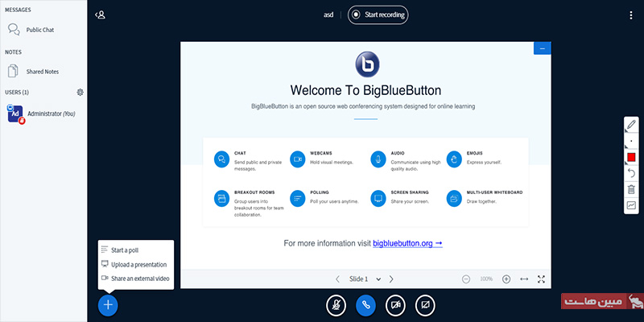
Task: Share your screen
Action: (425, 306)
